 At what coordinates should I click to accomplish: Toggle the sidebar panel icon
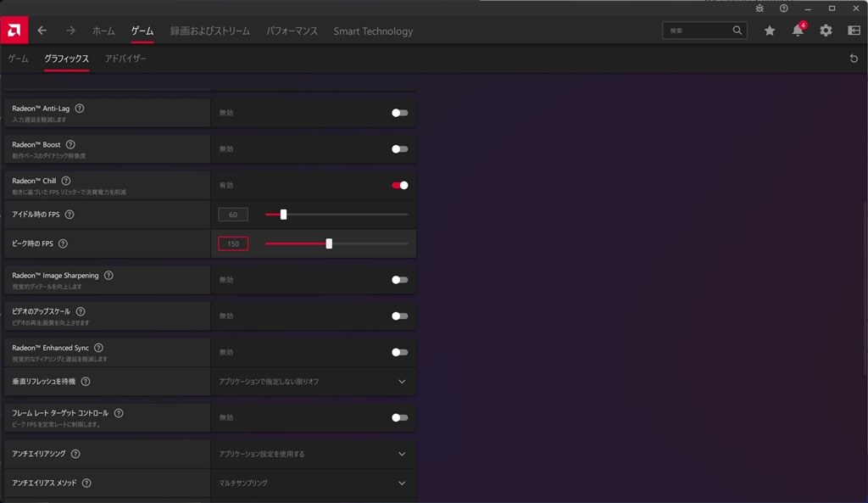[x=854, y=31]
